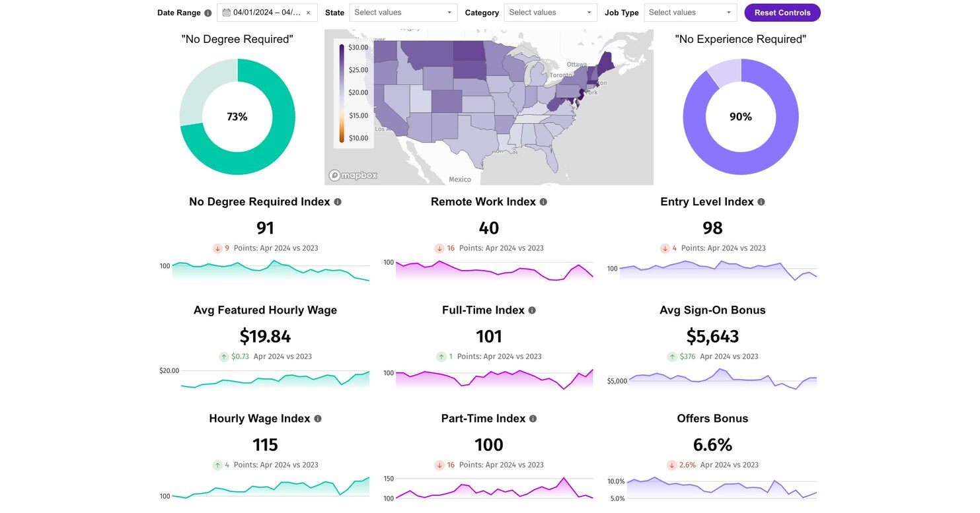Screen dimensions: 980x513
Task: Clear the date range with the x icon
Action: coord(308,13)
